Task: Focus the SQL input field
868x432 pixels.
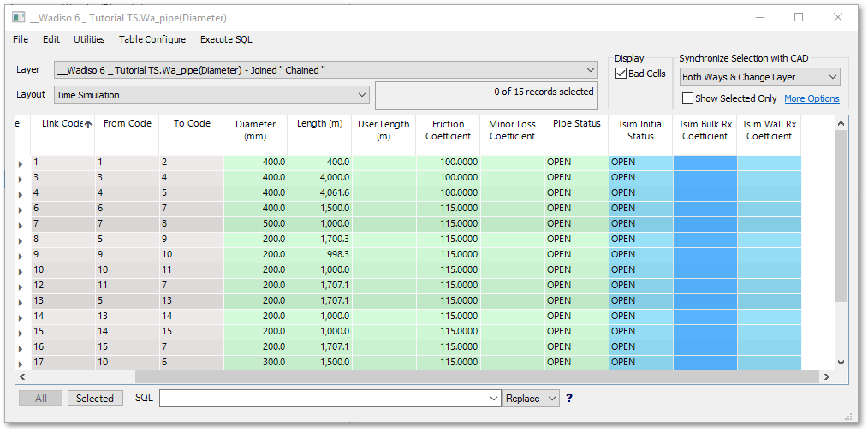Action: pyautogui.click(x=324, y=399)
